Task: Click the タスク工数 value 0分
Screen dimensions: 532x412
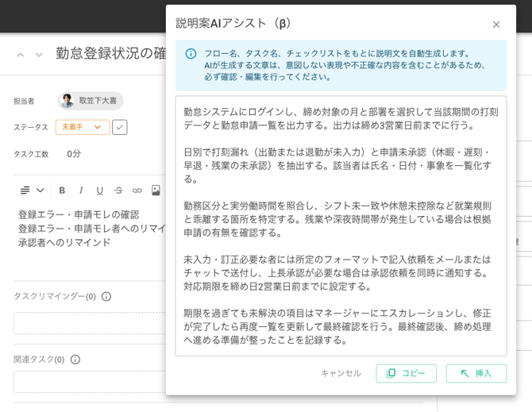Action: [x=74, y=154]
